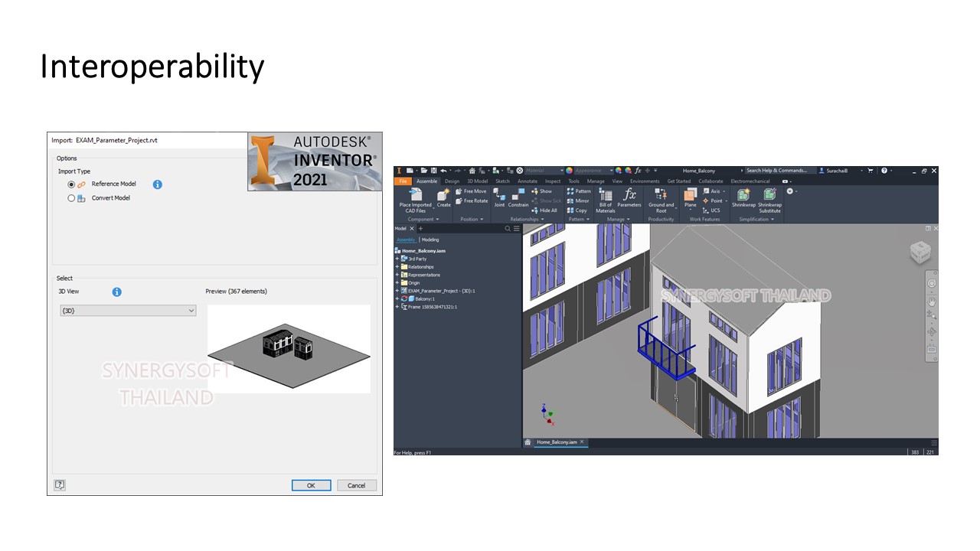The width and height of the screenshot is (980, 551).
Task: Click the fx Parameters icon
Action: click(629, 199)
